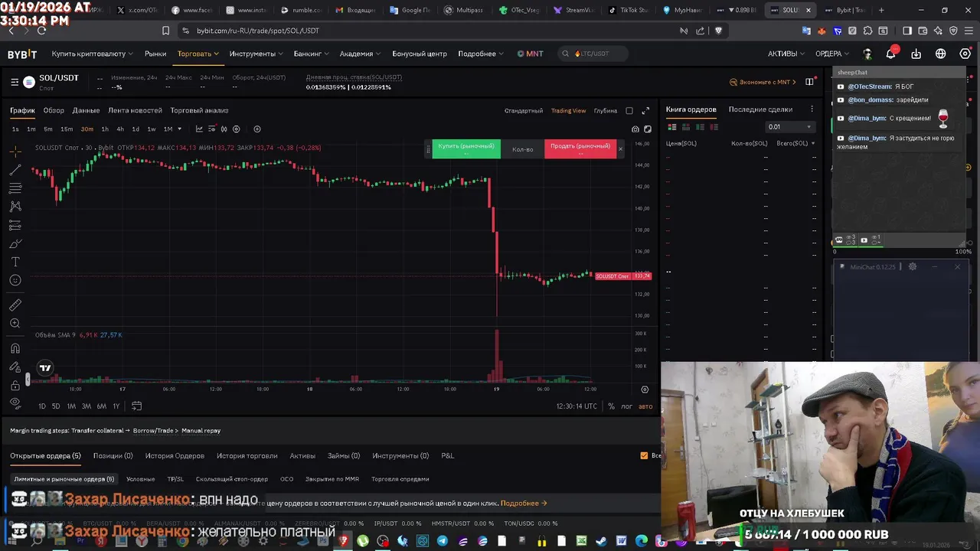
Task: Open go-to-date calendar icon
Action: (136, 406)
